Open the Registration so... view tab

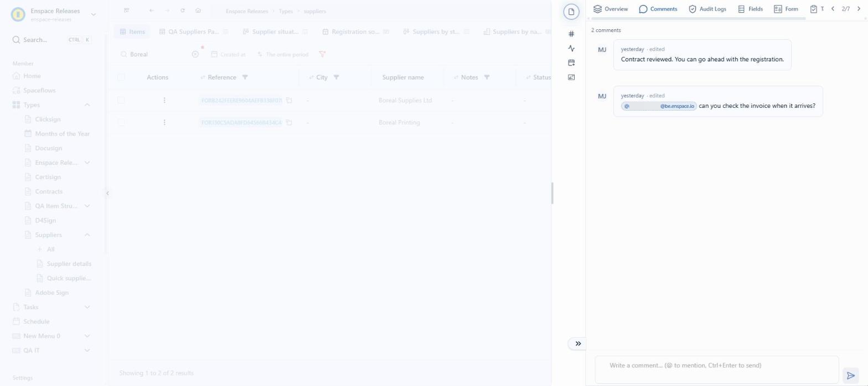tap(356, 32)
